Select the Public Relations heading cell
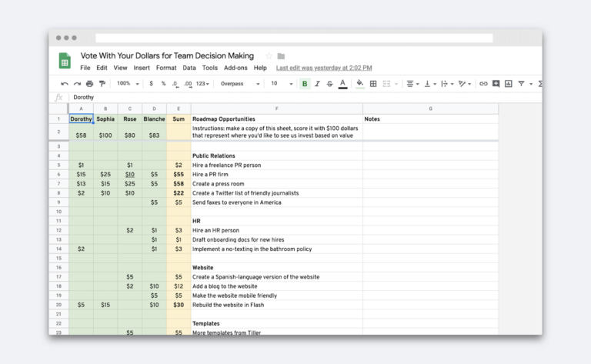This screenshot has height=364, width=591. point(277,155)
